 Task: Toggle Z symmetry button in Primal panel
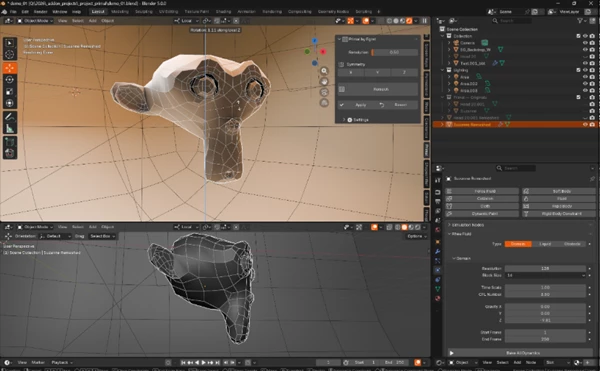point(404,72)
